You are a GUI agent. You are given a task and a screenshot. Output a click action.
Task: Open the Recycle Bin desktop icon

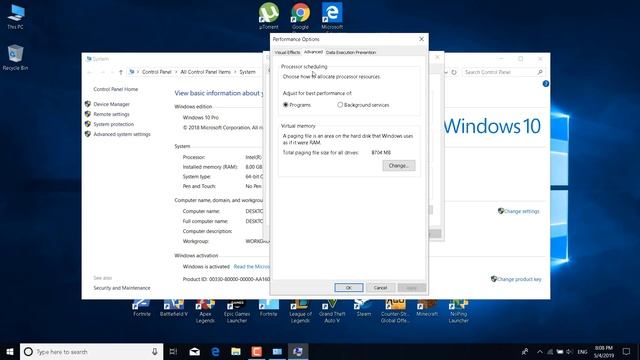coord(16,57)
